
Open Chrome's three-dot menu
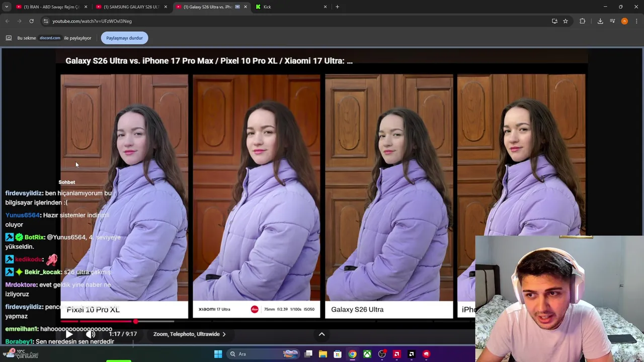[636, 21]
